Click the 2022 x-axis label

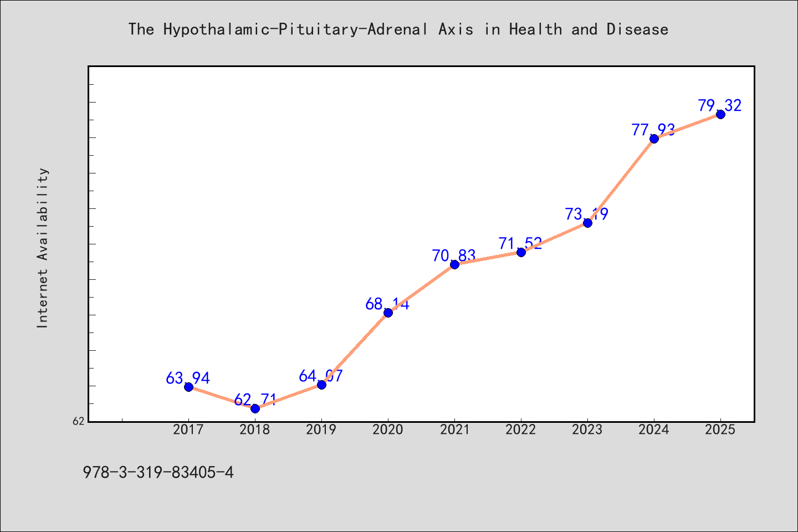pyautogui.click(x=521, y=429)
